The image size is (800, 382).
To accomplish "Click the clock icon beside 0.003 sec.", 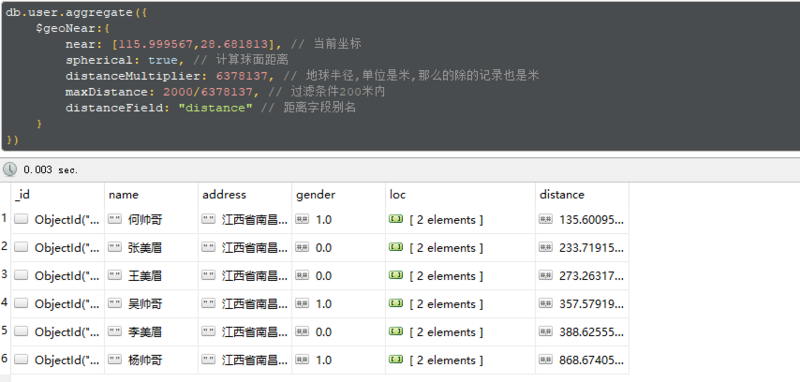I will [10, 170].
